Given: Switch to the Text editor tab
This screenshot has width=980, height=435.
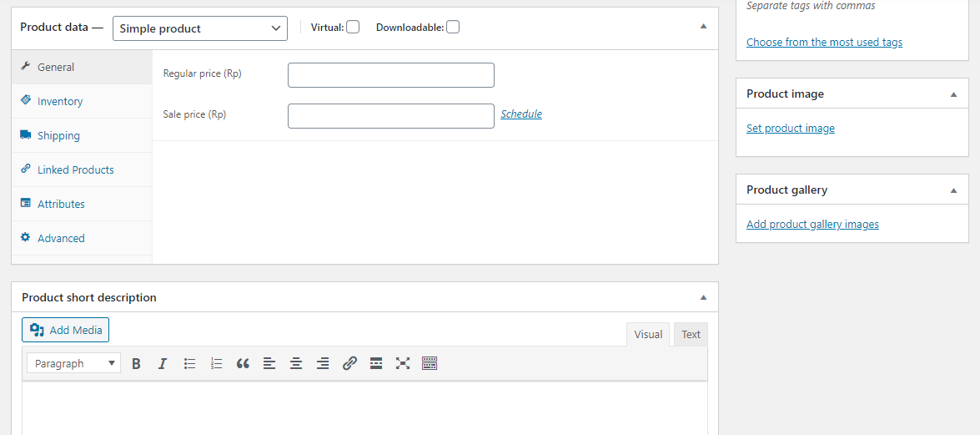Looking at the screenshot, I should pyautogui.click(x=691, y=334).
